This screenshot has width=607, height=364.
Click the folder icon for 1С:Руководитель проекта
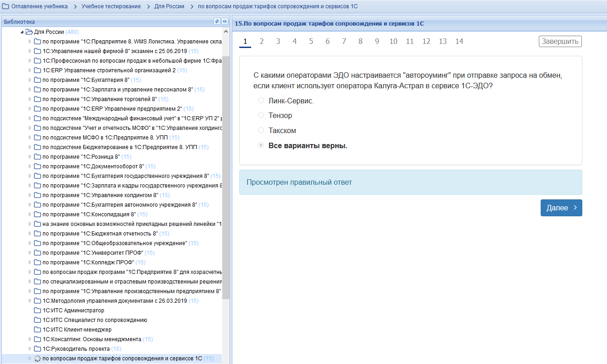click(38, 349)
